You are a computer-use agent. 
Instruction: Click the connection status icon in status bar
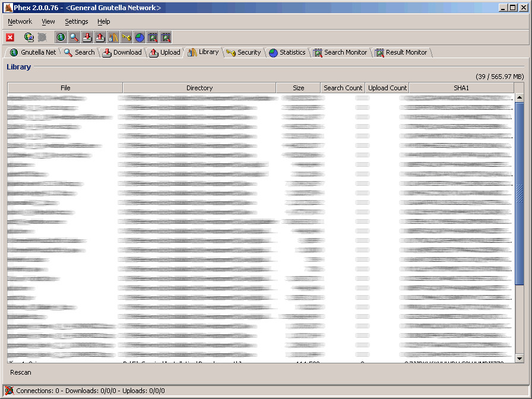point(9,391)
